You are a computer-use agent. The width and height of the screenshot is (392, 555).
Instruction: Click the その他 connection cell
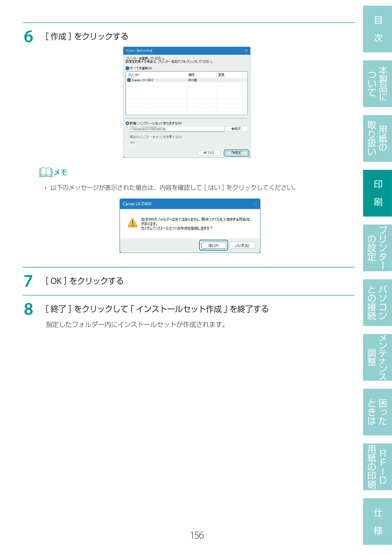tap(192, 80)
